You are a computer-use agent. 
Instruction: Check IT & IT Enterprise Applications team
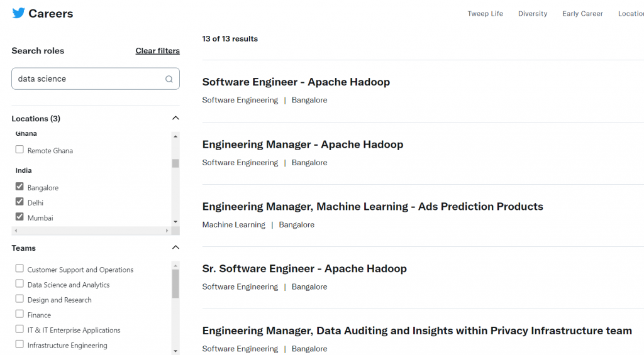click(x=19, y=329)
